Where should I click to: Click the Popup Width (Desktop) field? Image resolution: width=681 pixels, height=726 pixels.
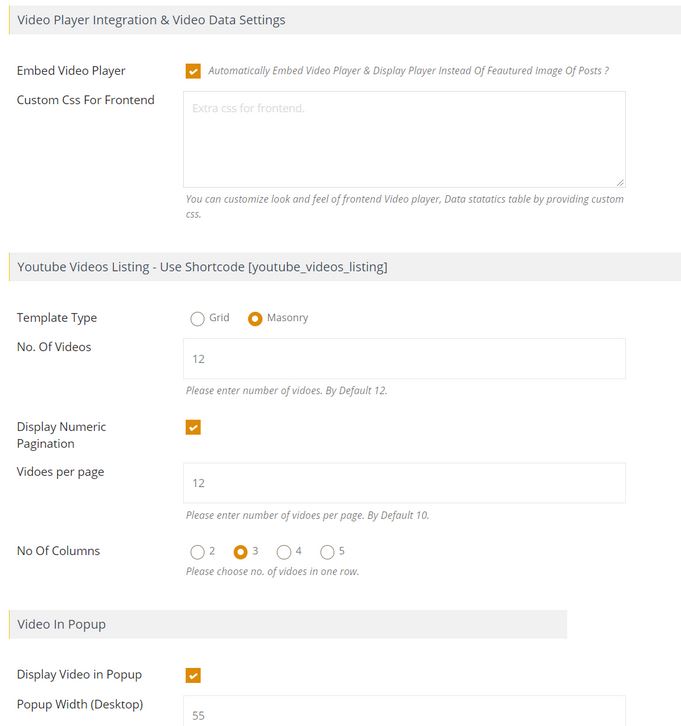point(404,711)
